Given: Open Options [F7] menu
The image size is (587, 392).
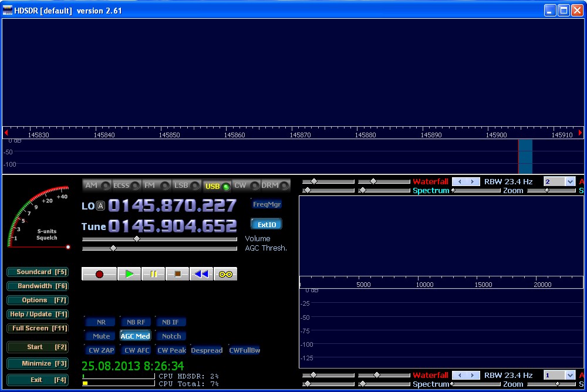Looking at the screenshot, I should pos(37,300).
